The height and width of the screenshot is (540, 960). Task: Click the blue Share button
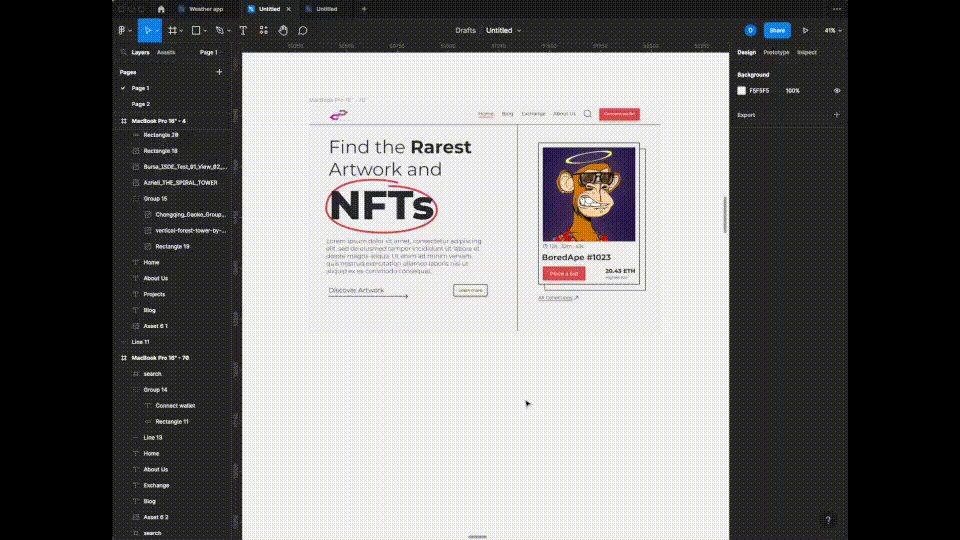click(777, 31)
